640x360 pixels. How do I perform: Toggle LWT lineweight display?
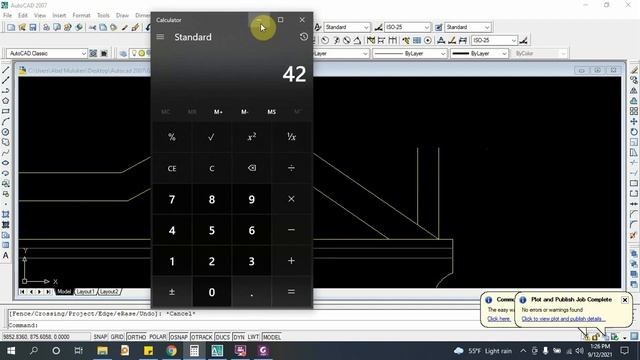point(253,337)
